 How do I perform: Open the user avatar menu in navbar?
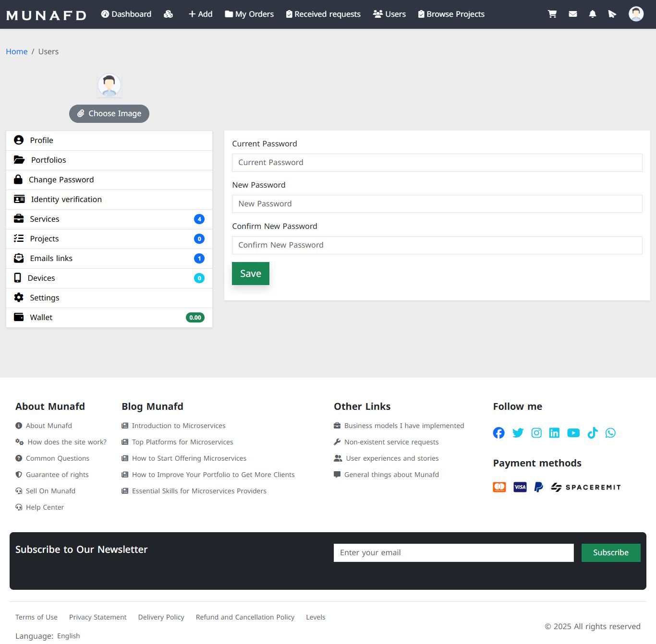coord(636,14)
